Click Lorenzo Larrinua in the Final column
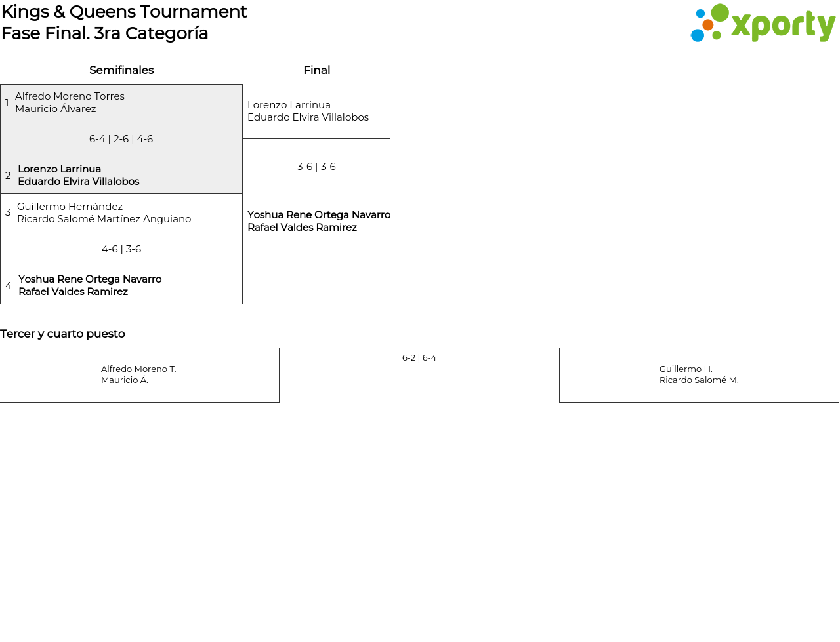This screenshot has height=642, width=840. point(289,105)
